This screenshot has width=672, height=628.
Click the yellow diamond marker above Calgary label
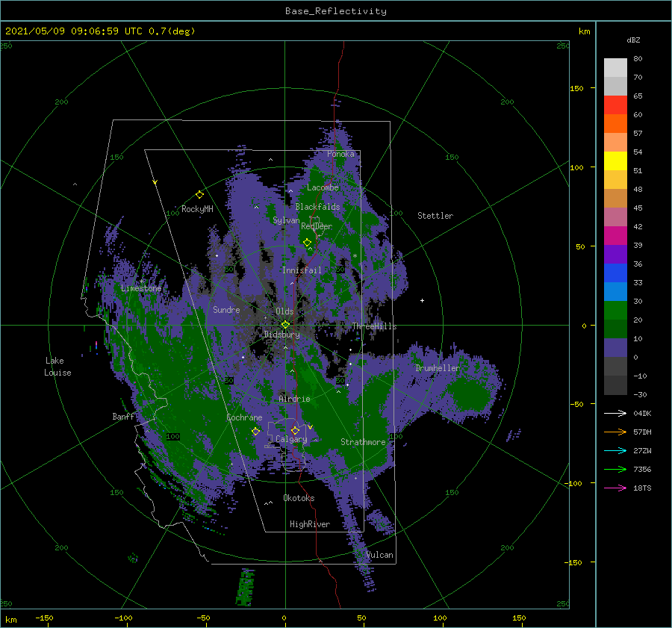(x=295, y=430)
